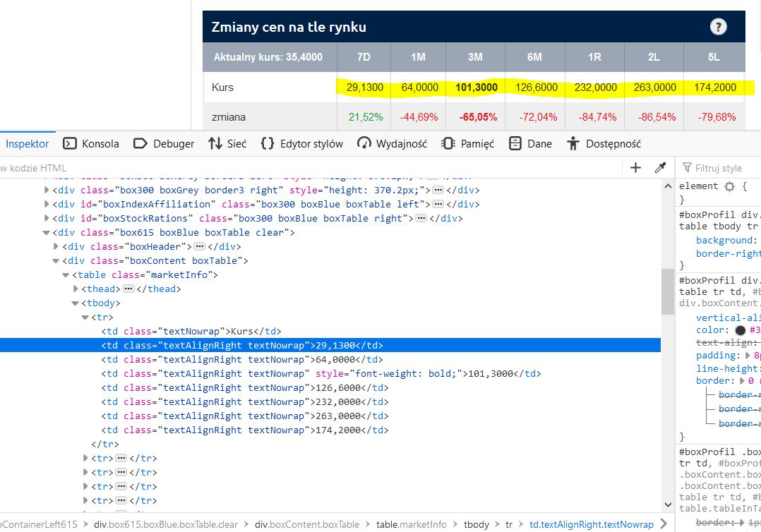Open the Sieć network tab
The width and height of the screenshot is (761, 532).
coord(227,144)
